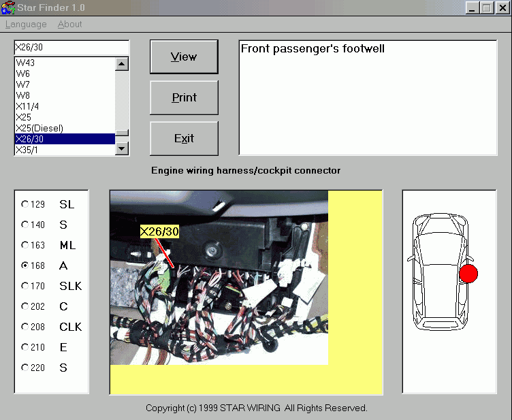This screenshot has width=512, height=420.
Task: Select the 220 S model radio button
Action: (25, 368)
